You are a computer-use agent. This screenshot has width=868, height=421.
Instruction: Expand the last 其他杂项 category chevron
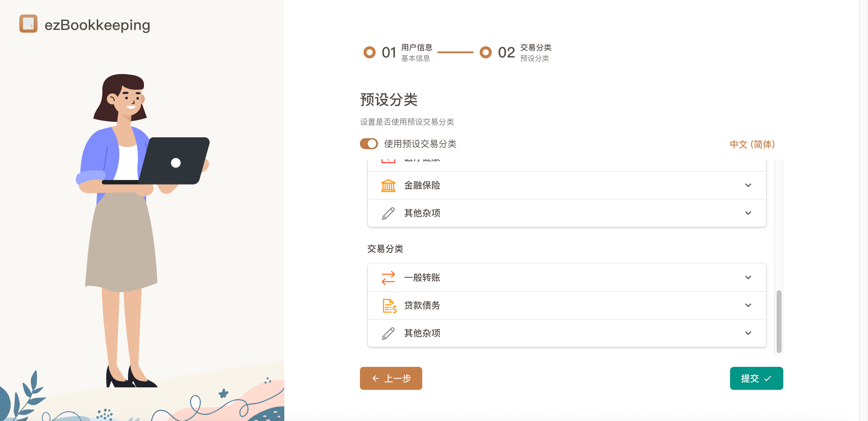[748, 333]
